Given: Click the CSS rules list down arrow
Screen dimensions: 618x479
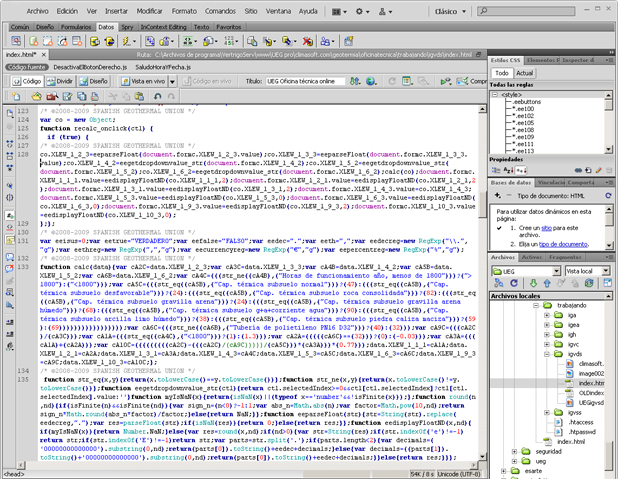Looking at the screenshot, I should [609, 149].
